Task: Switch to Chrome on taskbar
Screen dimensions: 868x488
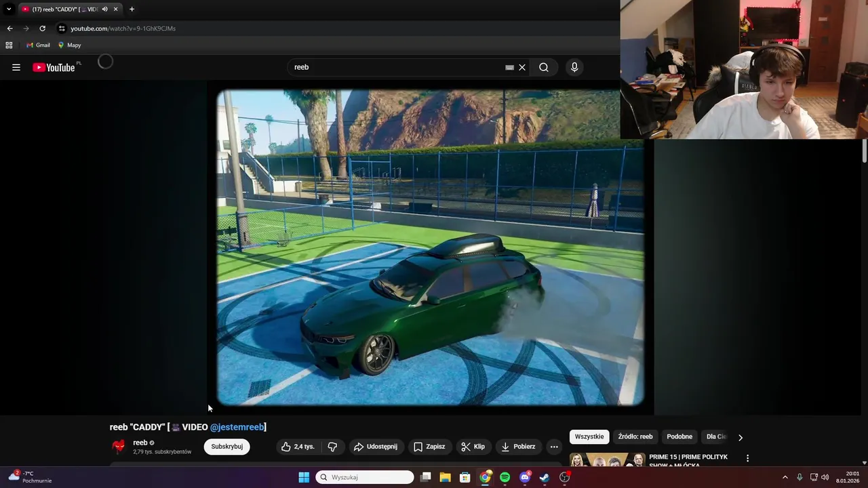Action: [485, 477]
